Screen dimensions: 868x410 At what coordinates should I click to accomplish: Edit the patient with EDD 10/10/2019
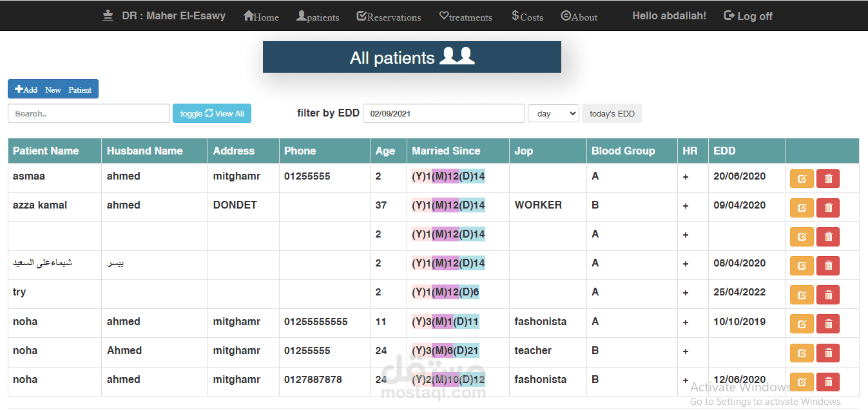point(802,324)
